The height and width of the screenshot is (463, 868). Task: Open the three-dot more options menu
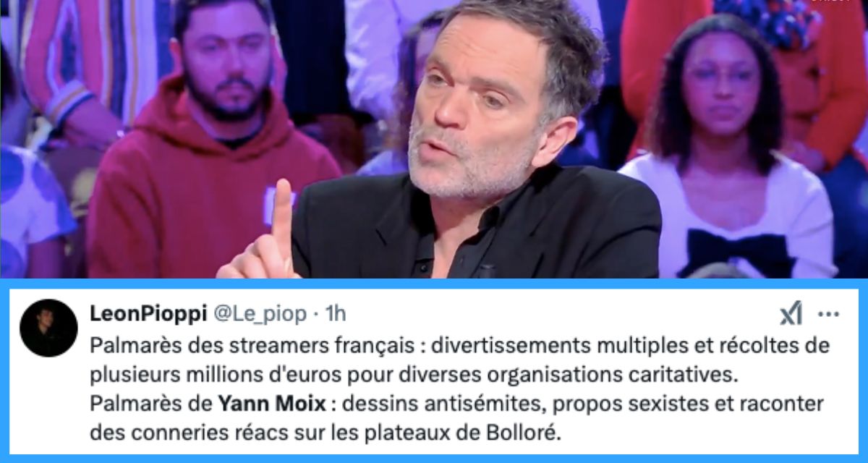pyautogui.click(x=827, y=315)
